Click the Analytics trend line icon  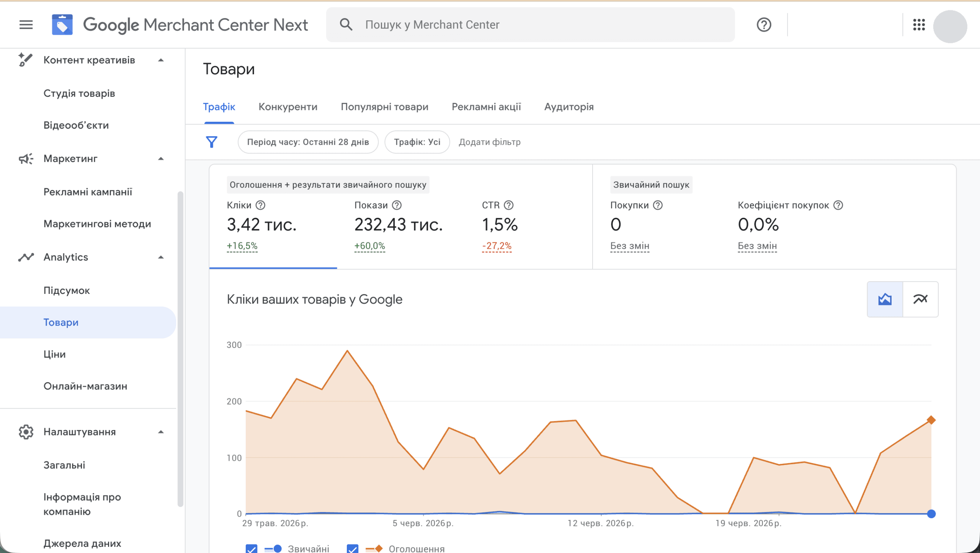click(x=26, y=257)
